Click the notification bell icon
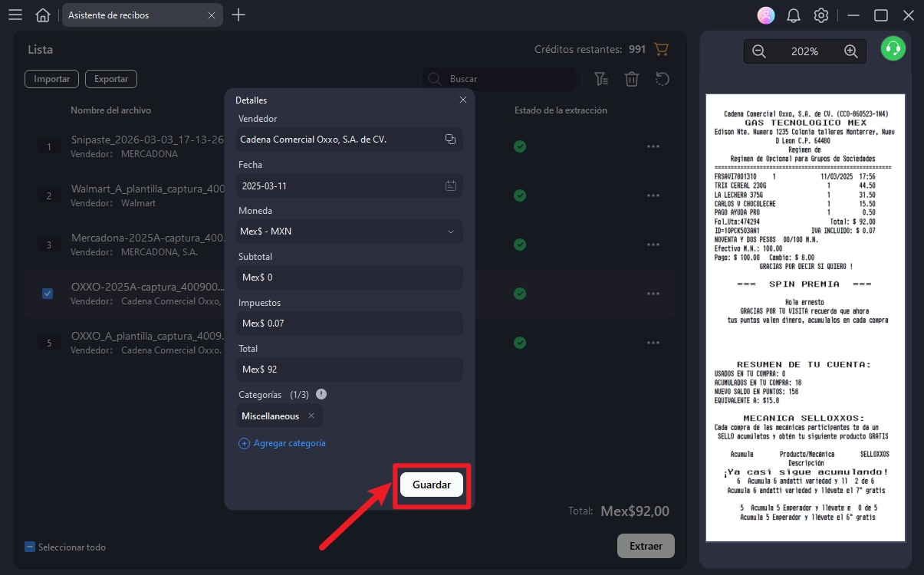The image size is (924, 575). [793, 15]
